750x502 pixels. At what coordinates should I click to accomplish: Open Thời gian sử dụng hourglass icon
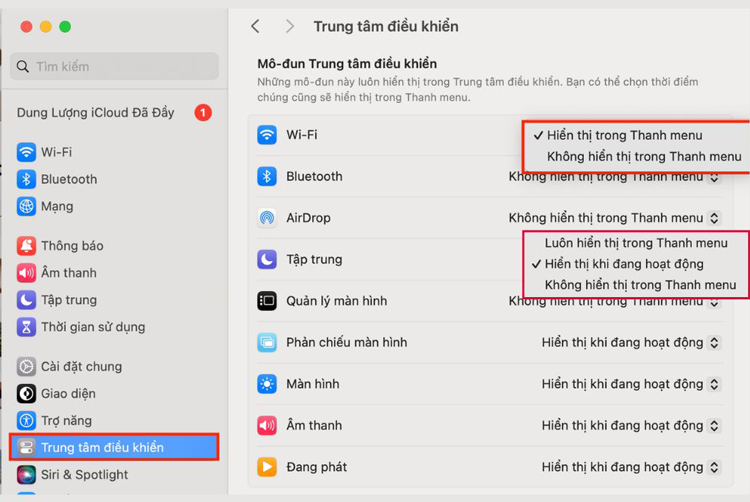(x=26, y=327)
